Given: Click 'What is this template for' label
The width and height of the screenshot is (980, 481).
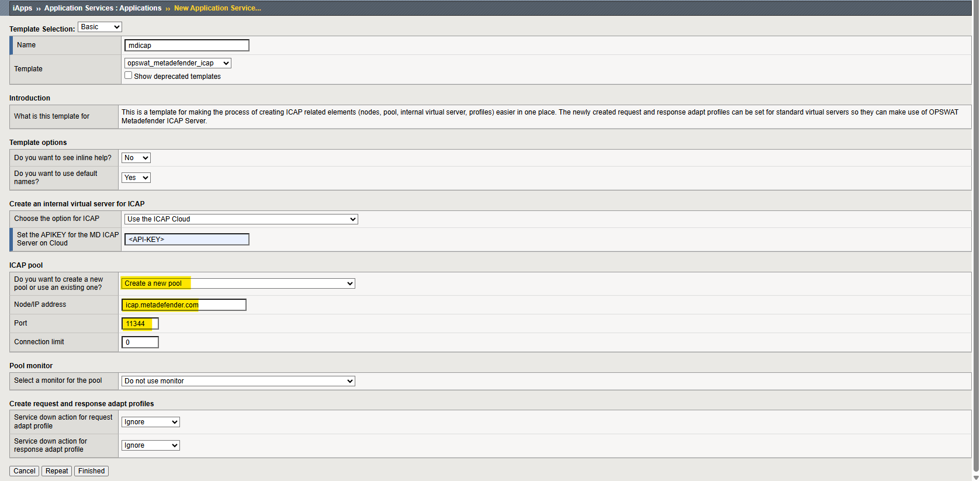Looking at the screenshot, I should (x=51, y=116).
